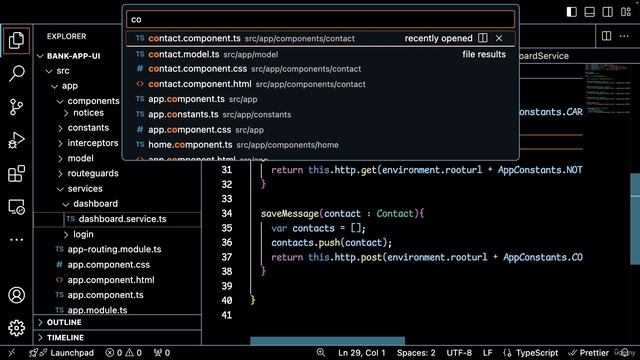640x360 pixels.
Task: Click Launchpad in status bar
Action: [62, 353]
